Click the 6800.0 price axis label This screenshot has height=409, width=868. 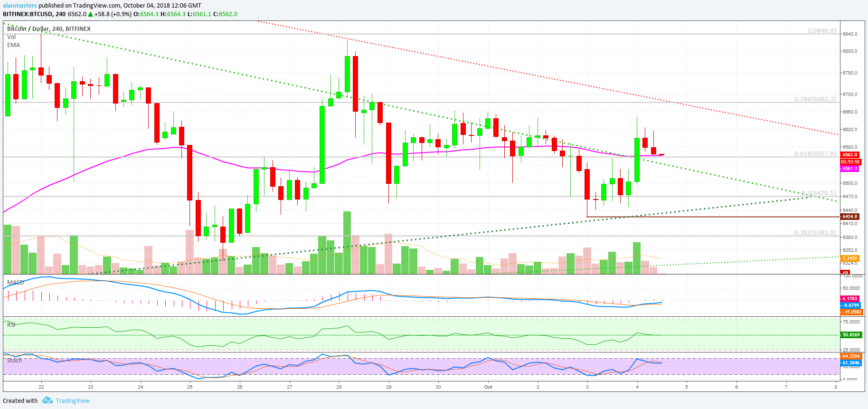pos(850,51)
